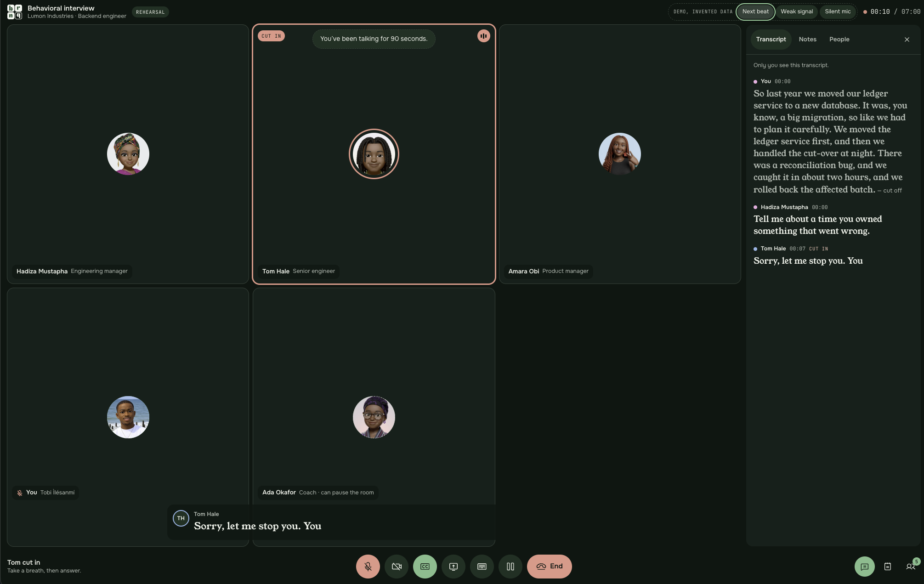
Task: Click the REHEARSAL badge
Action: click(150, 12)
